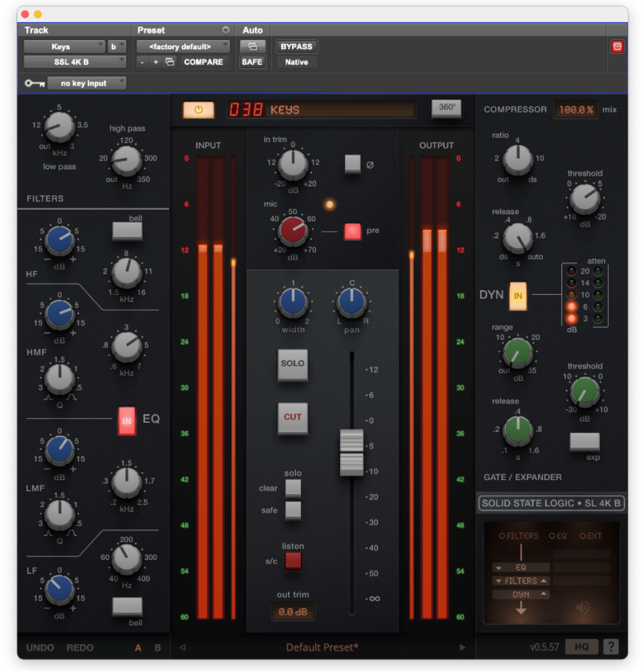Click UNDO at the bottom

pos(40,648)
